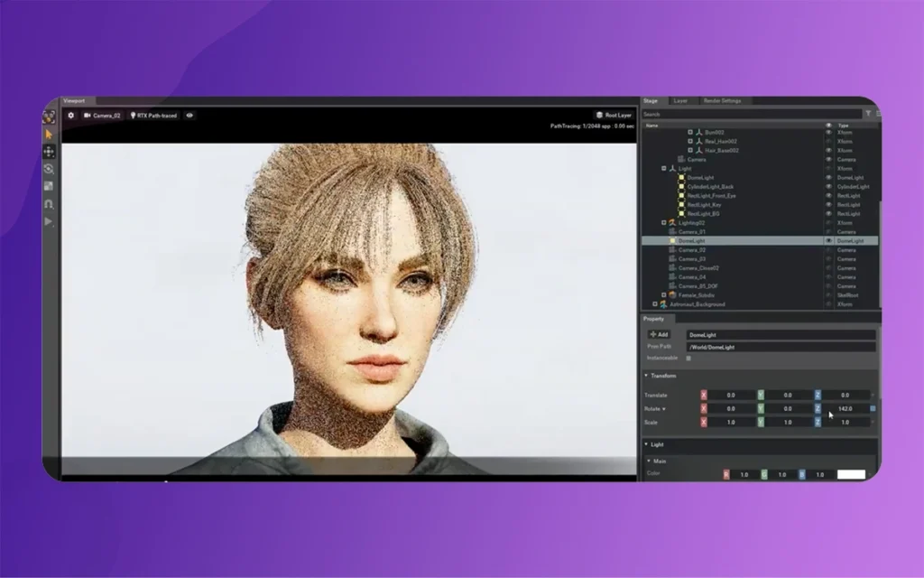Select the Stage tab
This screenshot has width=924, height=578.
[651, 101]
